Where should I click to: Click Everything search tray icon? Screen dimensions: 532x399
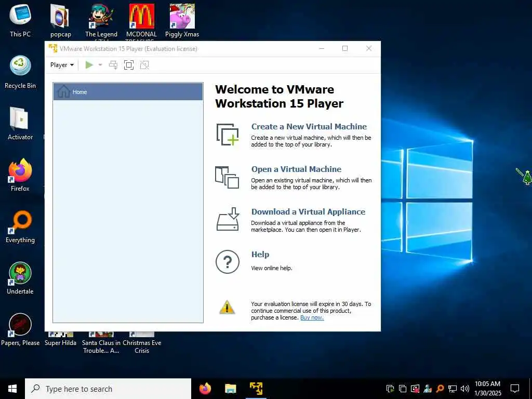(440, 389)
